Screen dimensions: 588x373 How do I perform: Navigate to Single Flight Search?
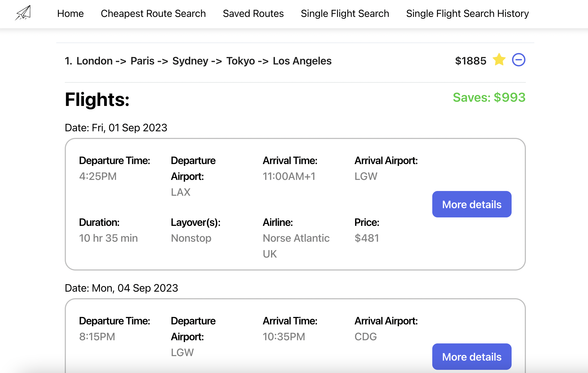(x=345, y=13)
